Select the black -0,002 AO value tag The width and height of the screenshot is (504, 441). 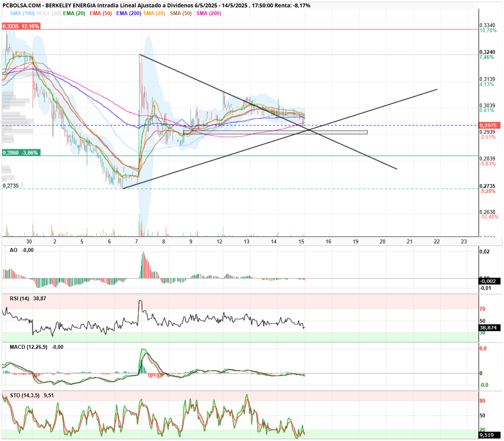click(490, 281)
